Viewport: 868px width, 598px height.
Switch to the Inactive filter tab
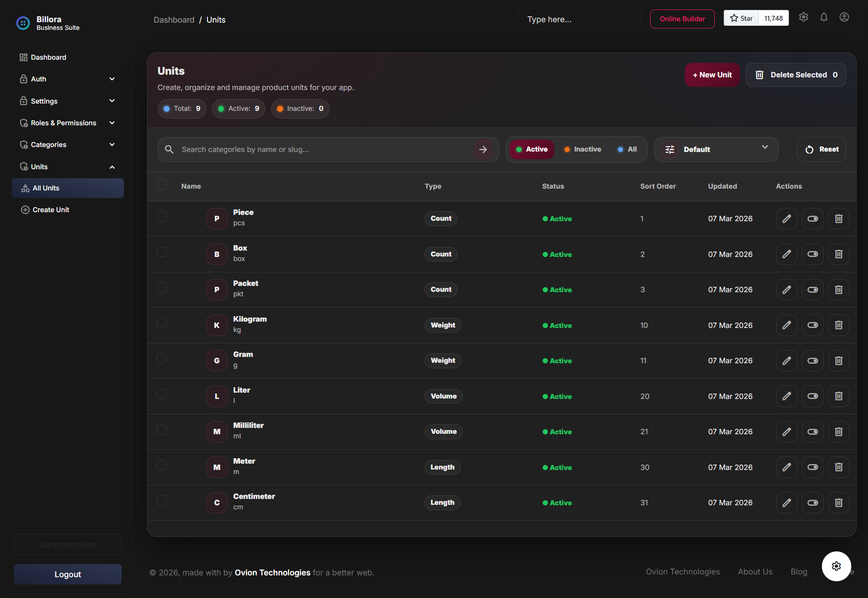click(582, 149)
